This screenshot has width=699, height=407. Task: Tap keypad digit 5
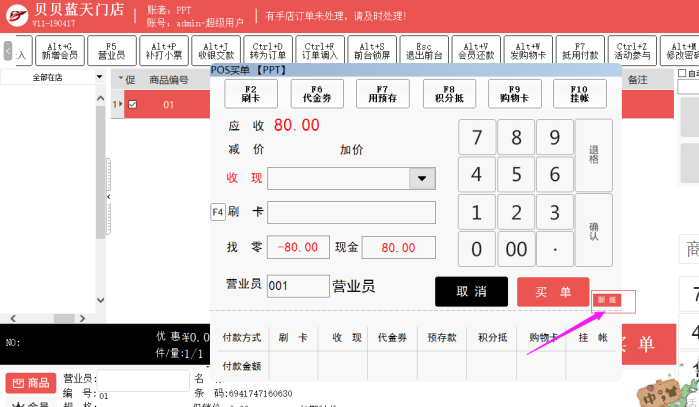click(x=516, y=174)
